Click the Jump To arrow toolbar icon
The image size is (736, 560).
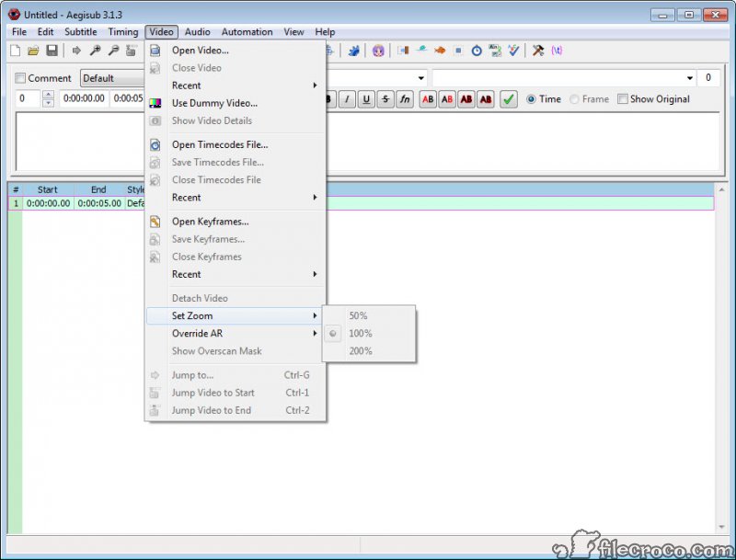click(76, 51)
